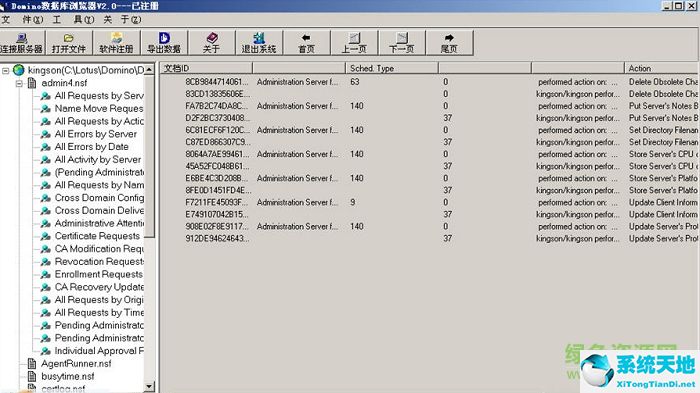Exit with 退出系统 toolbar button

(259, 43)
